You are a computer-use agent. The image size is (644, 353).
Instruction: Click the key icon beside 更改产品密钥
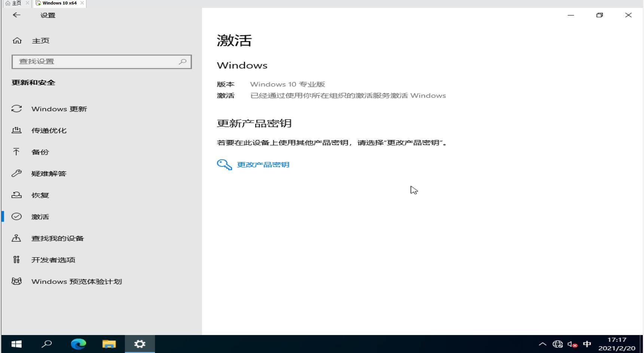[225, 164]
